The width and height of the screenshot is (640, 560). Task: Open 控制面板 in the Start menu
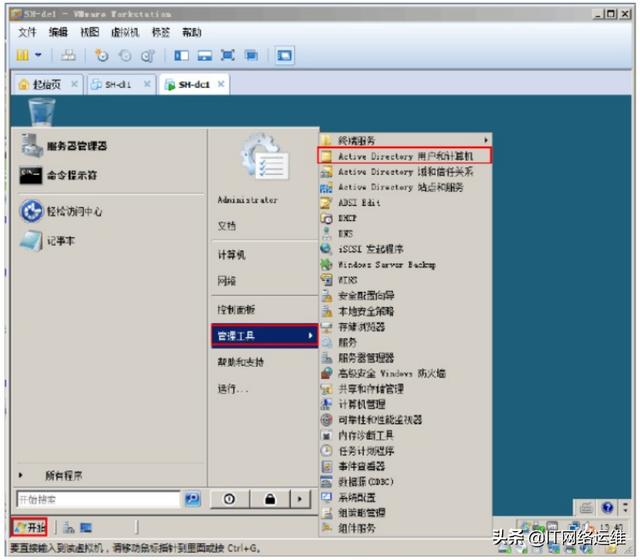tap(236, 310)
